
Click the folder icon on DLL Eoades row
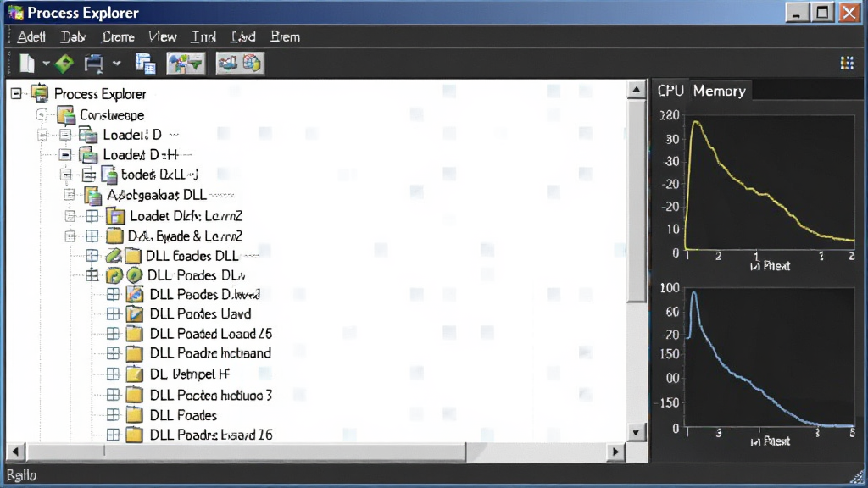click(x=133, y=256)
